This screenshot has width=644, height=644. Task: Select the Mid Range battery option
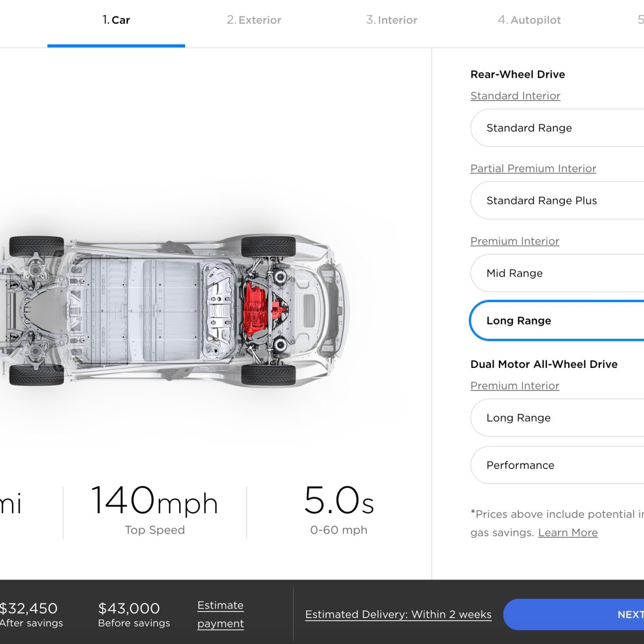(x=557, y=273)
